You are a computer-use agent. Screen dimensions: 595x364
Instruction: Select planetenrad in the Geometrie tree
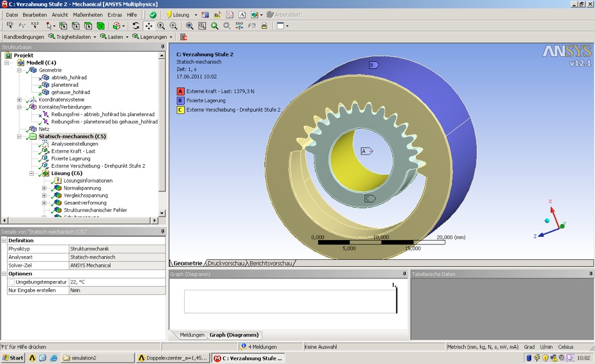[x=65, y=85]
